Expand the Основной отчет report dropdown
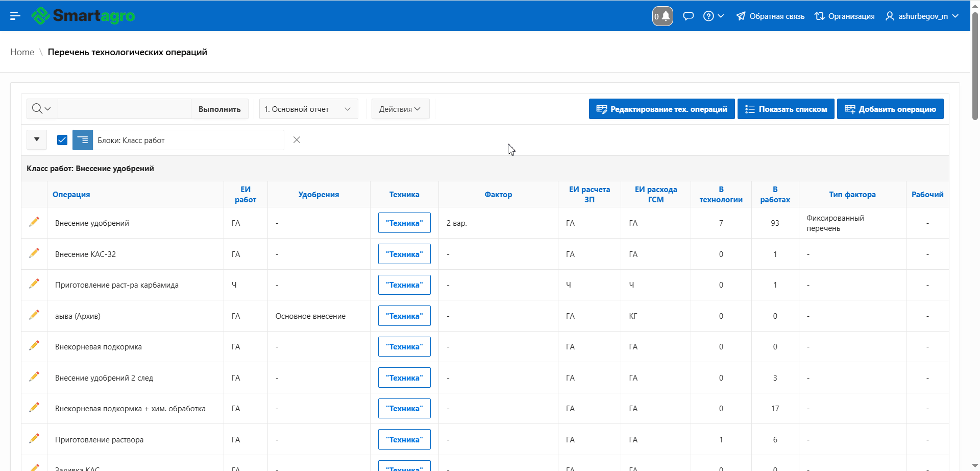Image resolution: width=980 pixels, height=471 pixels. [x=308, y=109]
